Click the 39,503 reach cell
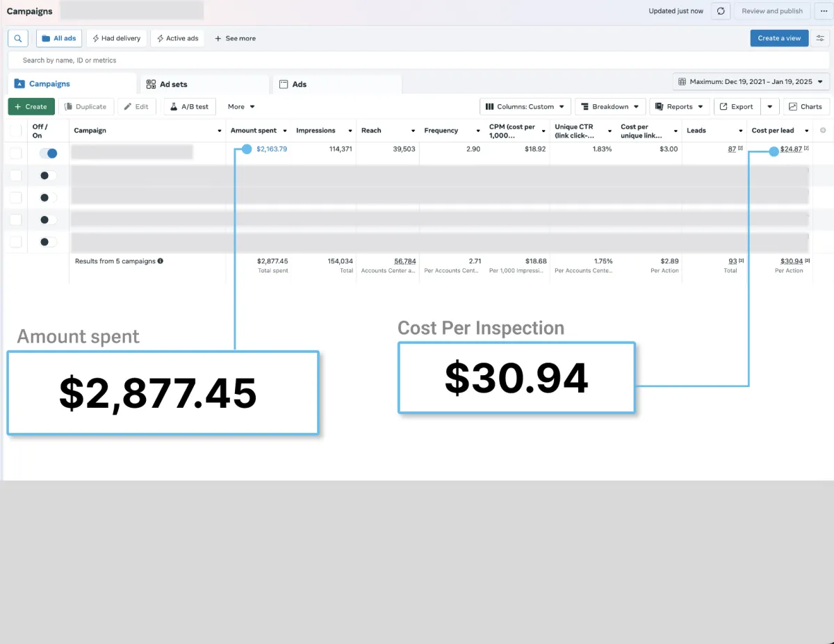The image size is (834, 644). (x=404, y=149)
